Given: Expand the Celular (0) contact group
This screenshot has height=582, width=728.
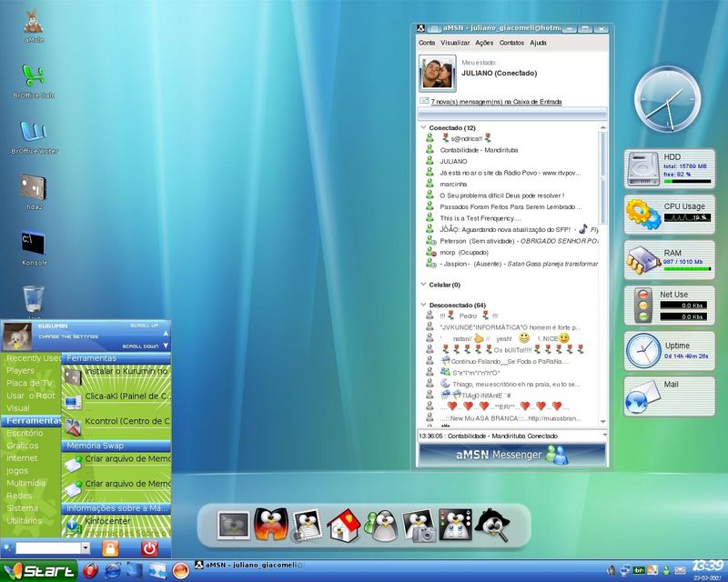Looking at the screenshot, I should (x=423, y=284).
